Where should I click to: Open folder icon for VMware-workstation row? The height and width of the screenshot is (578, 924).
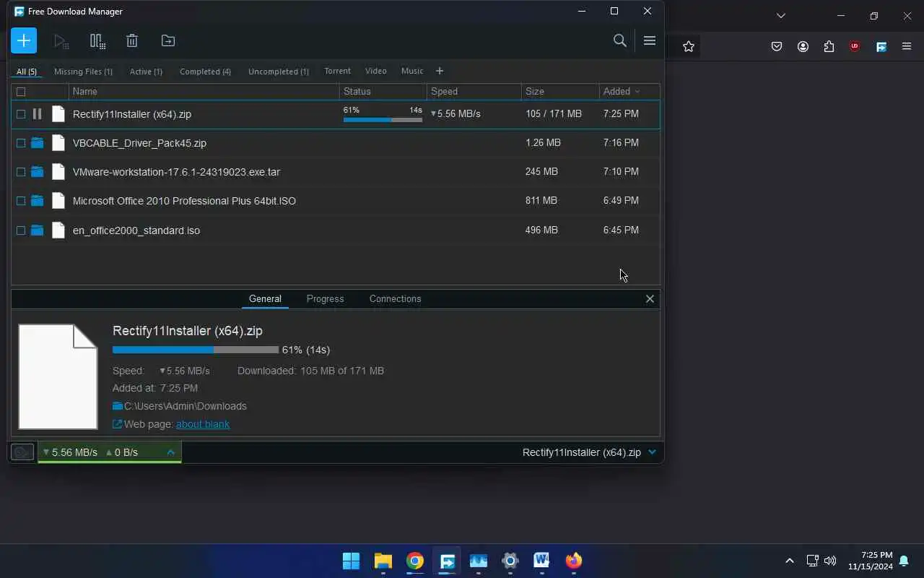[x=38, y=172]
